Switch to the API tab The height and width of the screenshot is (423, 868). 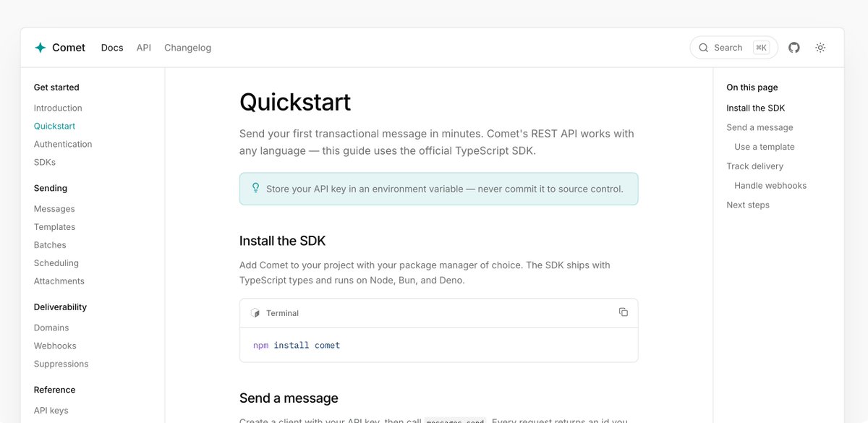click(144, 48)
